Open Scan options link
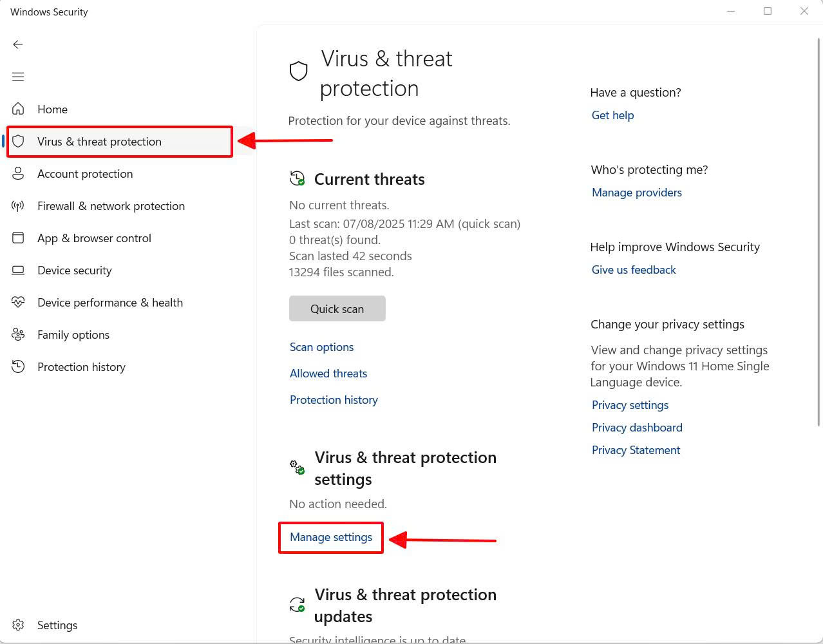The height and width of the screenshot is (644, 823). click(321, 347)
